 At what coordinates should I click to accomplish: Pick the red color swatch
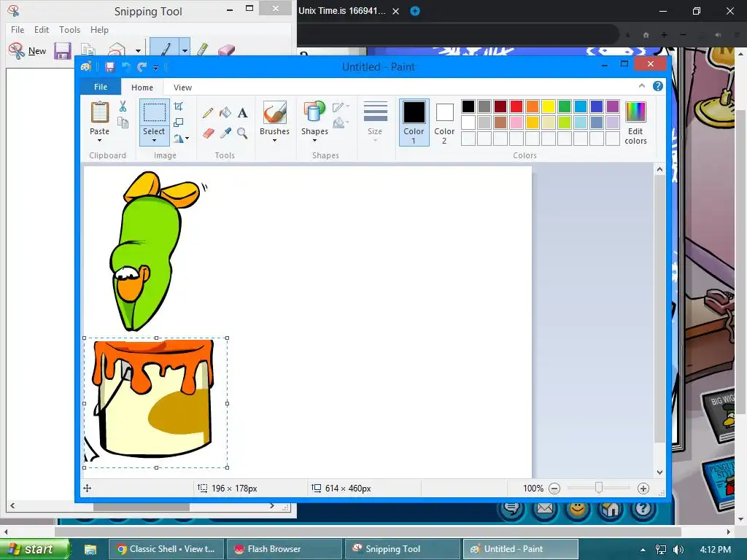point(516,106)
